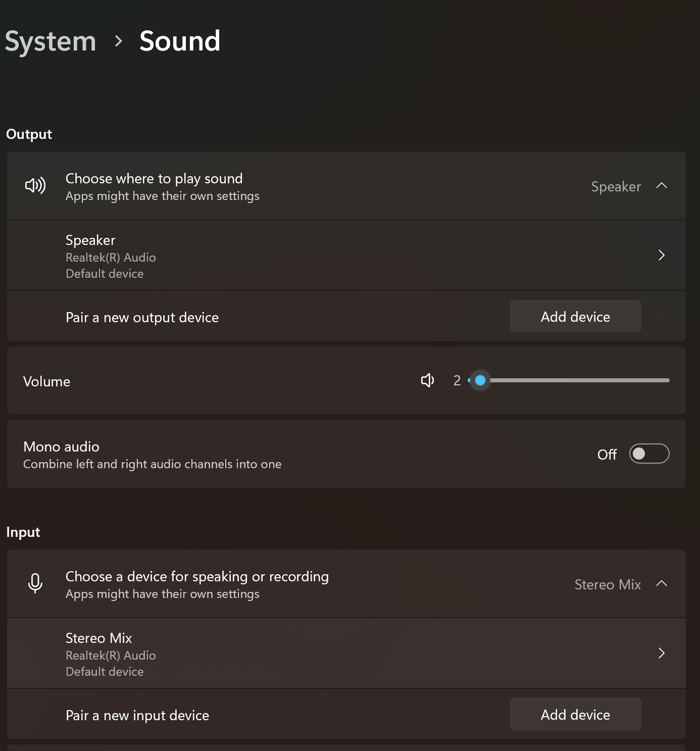Viewport: 700px width, 751px height.
Task: Go back to System breadcrumb
Action: click(x=51, y=41)
